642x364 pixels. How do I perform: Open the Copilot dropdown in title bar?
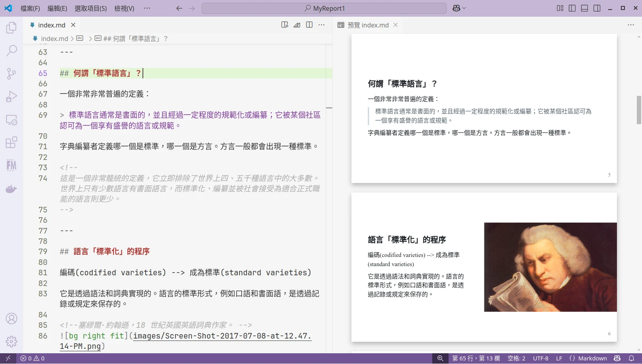[x=459, y=8]
